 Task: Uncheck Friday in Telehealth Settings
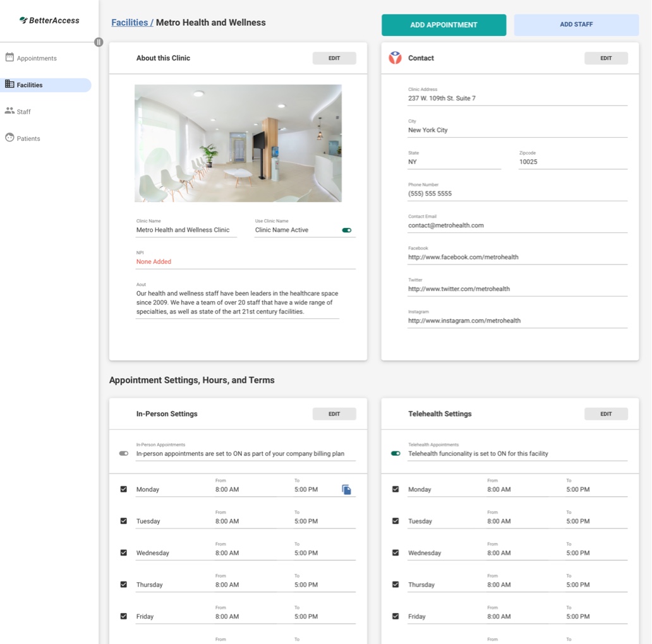pos(395,616)
